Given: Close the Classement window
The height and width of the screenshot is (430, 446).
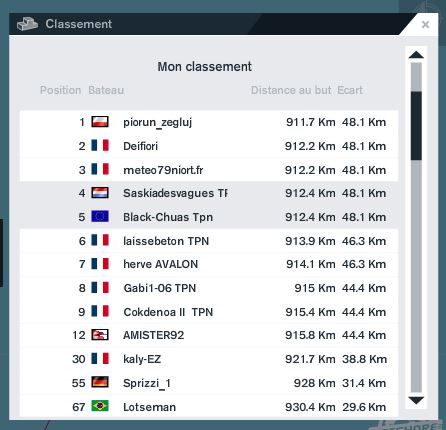Looking at the screenshot, I should click(425, 24).
